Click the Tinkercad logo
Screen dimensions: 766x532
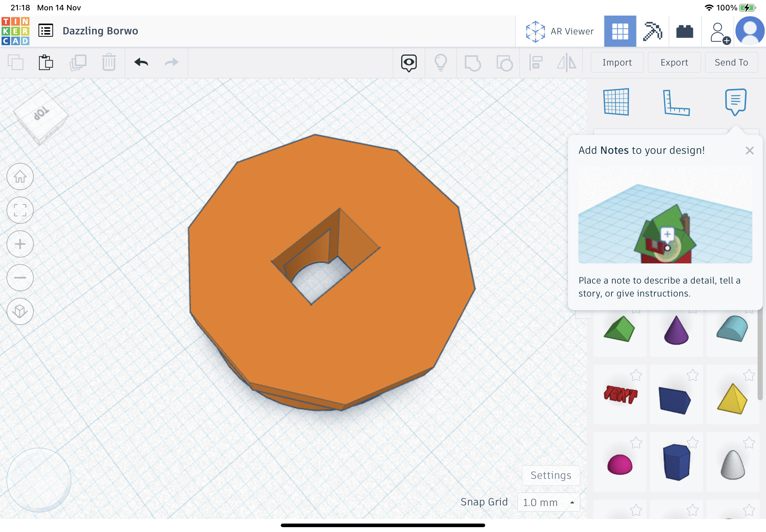[x=15, y=31]
